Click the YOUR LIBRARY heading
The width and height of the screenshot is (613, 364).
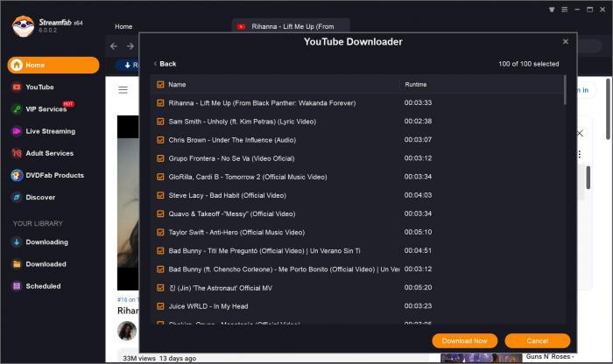coord(38,223)
